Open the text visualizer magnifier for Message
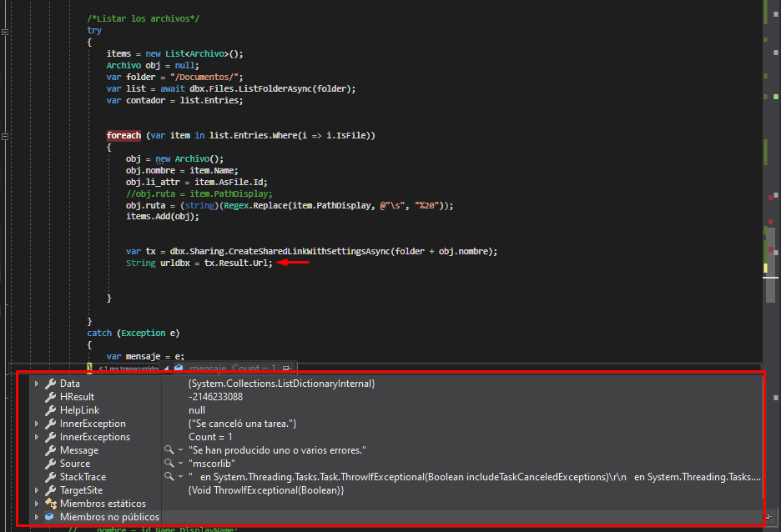 coord(169,450)
